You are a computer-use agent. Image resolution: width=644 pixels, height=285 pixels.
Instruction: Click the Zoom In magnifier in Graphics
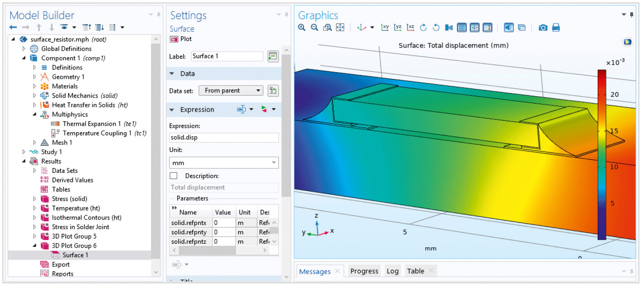tap(302, 28)
